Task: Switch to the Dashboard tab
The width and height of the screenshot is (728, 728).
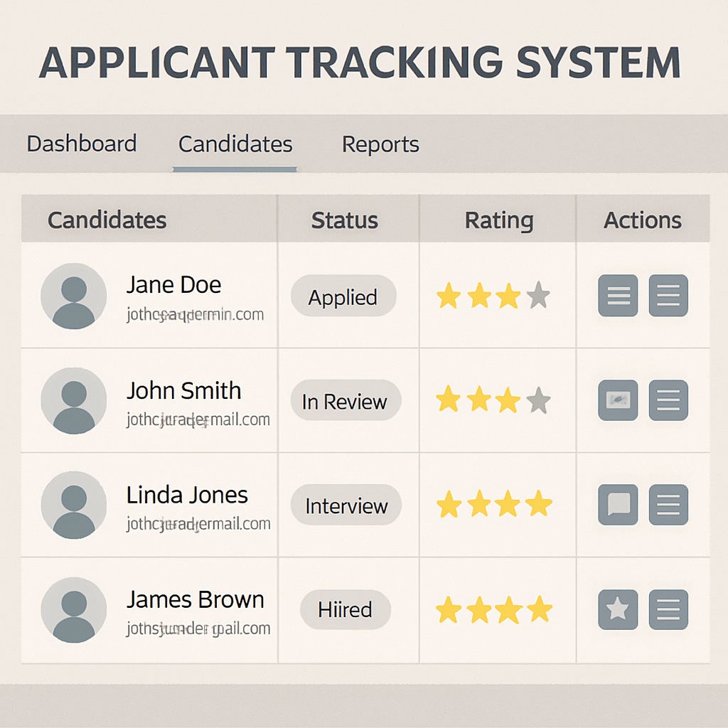Action: 81,144
